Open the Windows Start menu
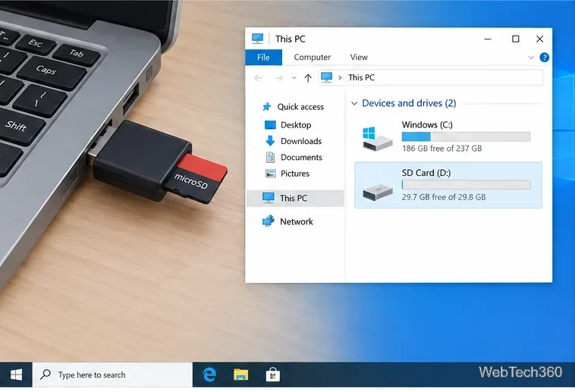The image size is (575, 392). coord(16,375)
